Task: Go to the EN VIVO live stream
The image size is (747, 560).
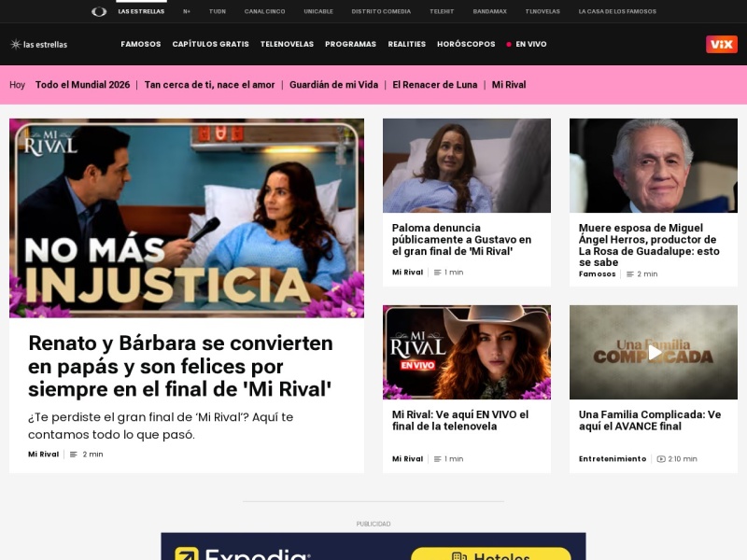Action: tap(530, 44)
